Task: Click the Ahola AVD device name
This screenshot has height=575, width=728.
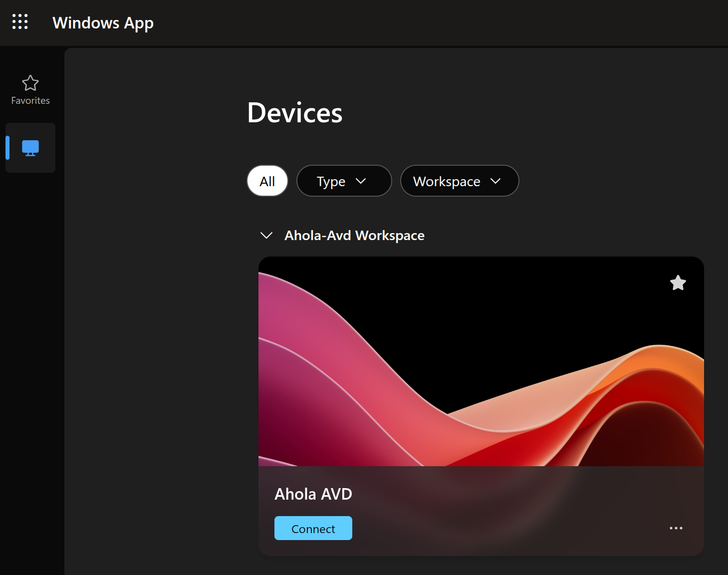Action: (x=313, y=494)
